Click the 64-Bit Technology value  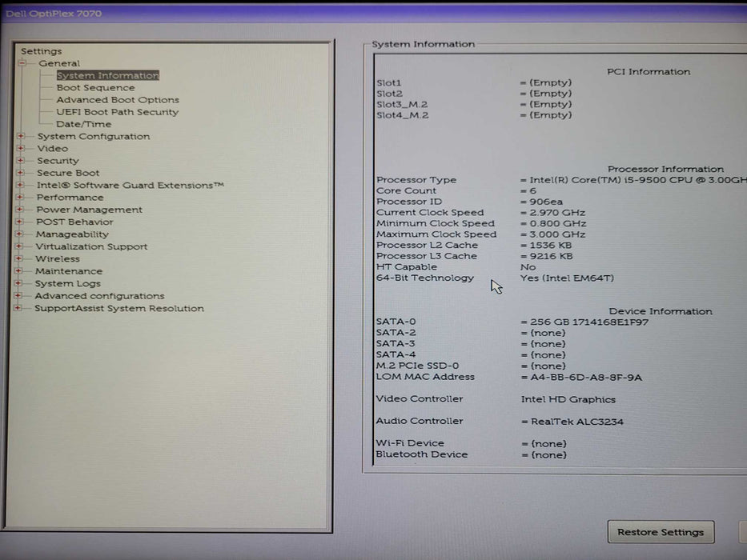coord(568,278)
